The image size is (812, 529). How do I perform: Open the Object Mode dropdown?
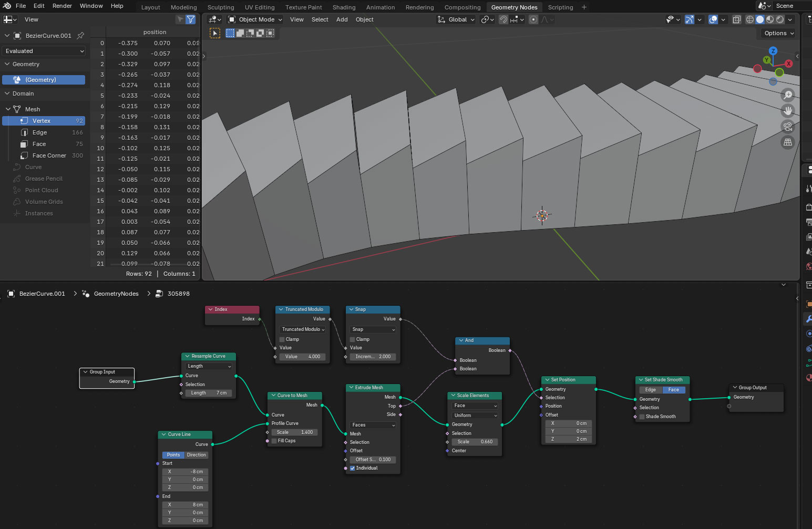pyautogui.click(x=255, y=19)
